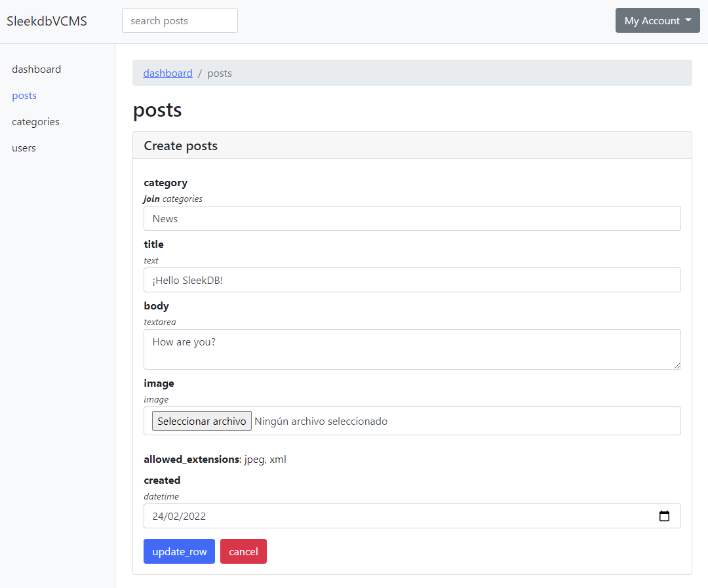Click the 'Create posts' card header
Screen dimensions: 708x588
point(412,146)
